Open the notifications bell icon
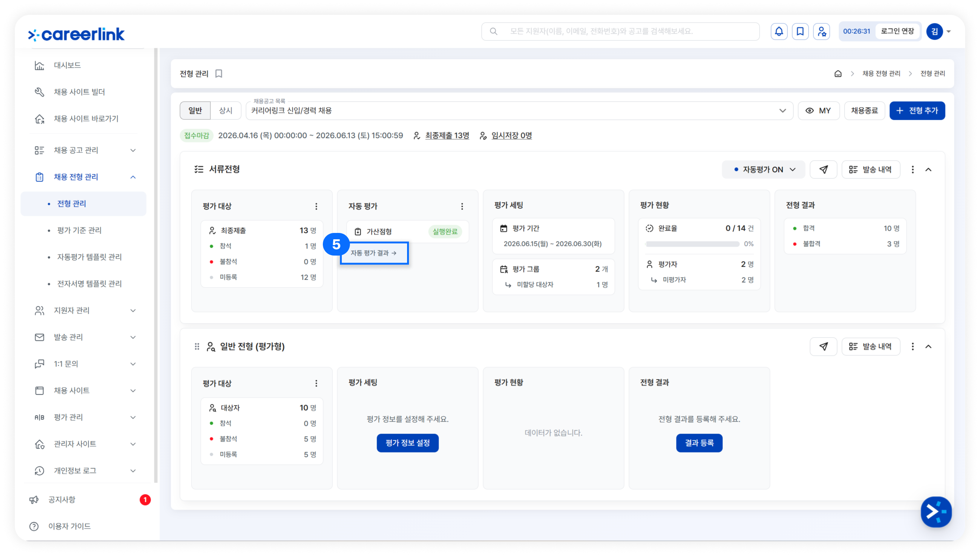Image resolution: width=980 pixels, height=556 pixels. coord(779,31)
